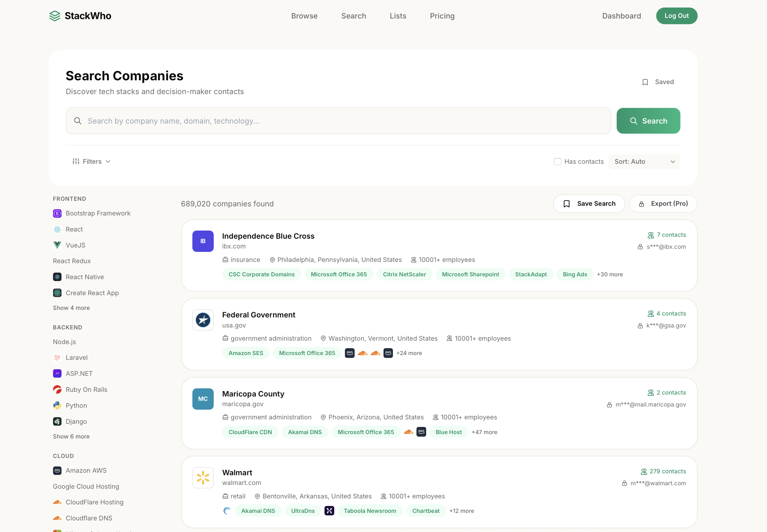The image size is (767, 532).
Task: Click the Export Pro button
Action: coord(663,203)
